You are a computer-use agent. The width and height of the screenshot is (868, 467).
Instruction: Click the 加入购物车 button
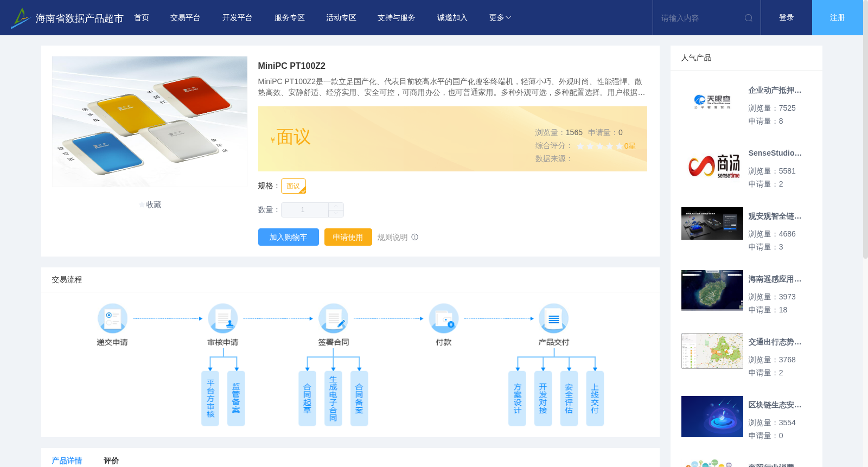[x=289, y=237]
